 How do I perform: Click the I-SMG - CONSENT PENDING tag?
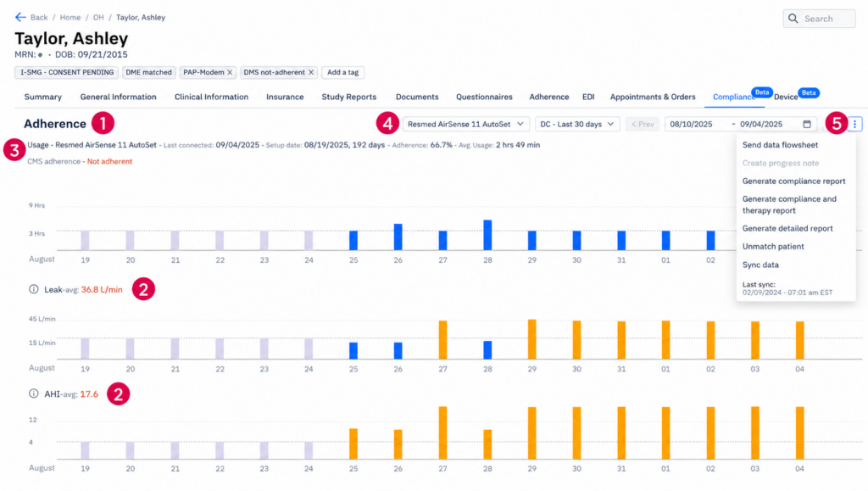click(x=66, y=73)
